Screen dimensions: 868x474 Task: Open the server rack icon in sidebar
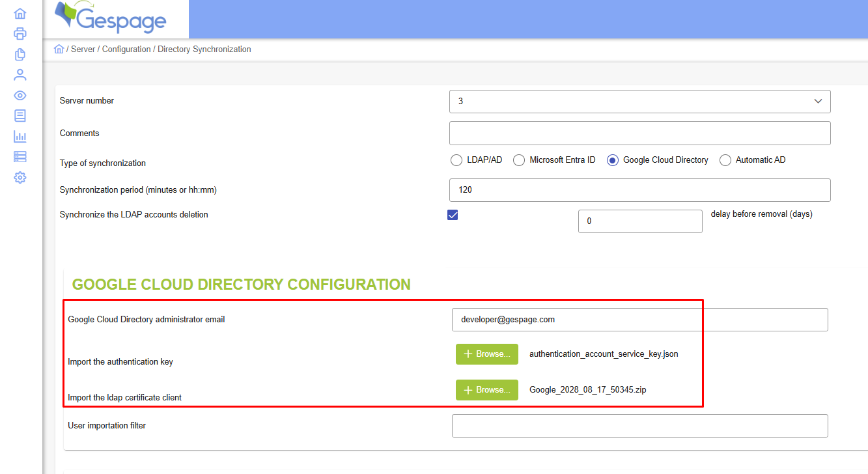(20, 157)
